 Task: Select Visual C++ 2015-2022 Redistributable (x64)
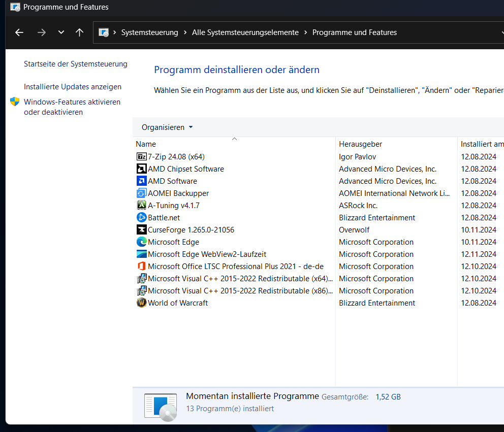pos(240,279)
